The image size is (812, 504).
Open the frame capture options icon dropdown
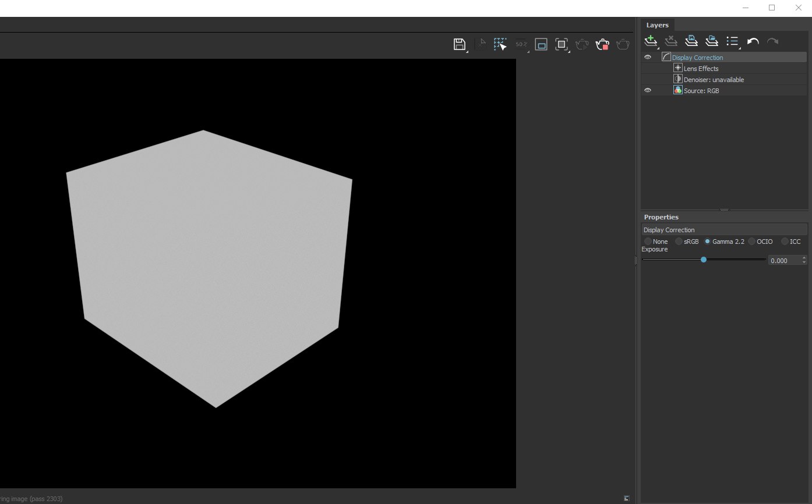[x=562, y=44]
